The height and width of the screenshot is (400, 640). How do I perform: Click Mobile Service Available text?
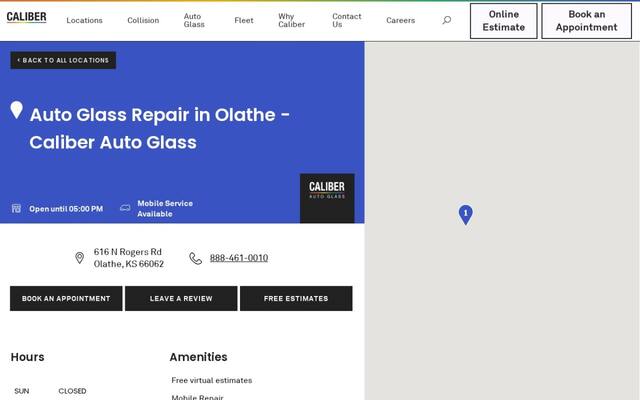point(165,209)
